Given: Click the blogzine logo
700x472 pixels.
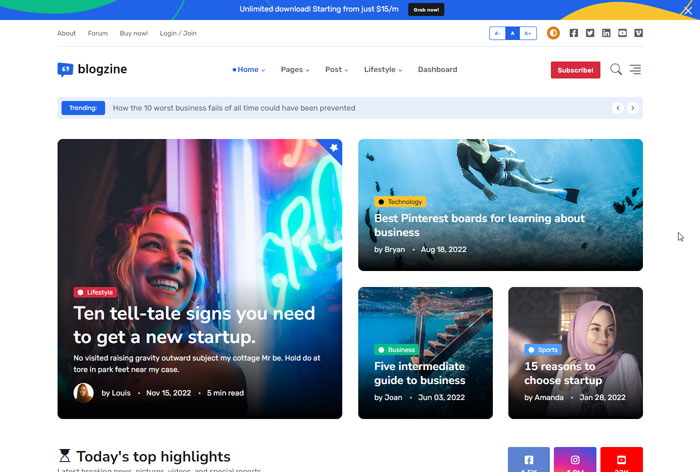Looking at the screenshot, I should coord(92,69).
